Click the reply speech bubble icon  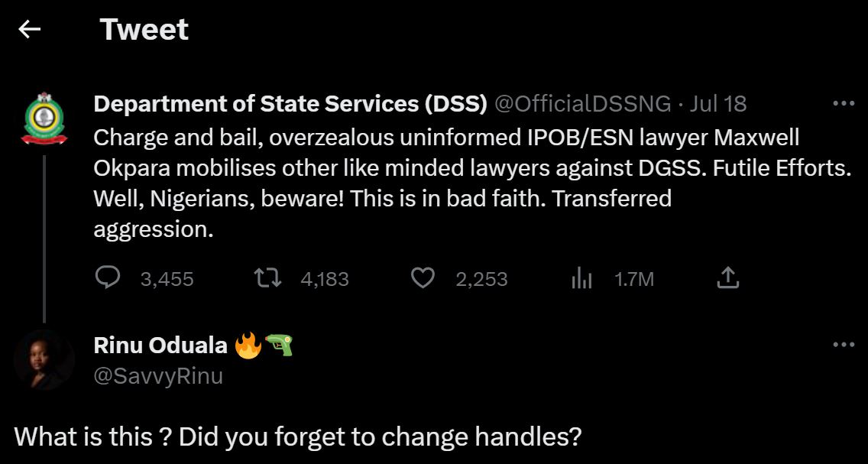(x=108, y=278)
